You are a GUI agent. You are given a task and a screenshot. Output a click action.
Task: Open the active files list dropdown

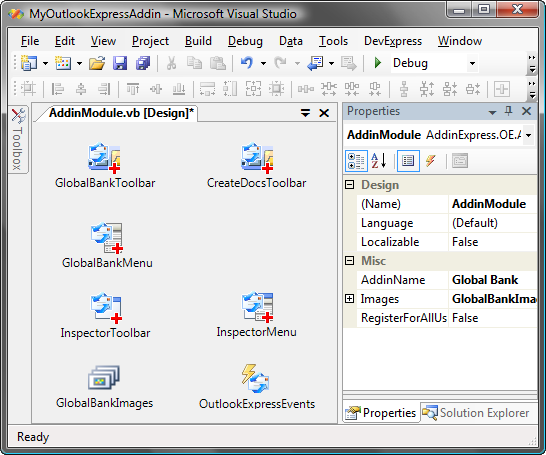[305, 113]
